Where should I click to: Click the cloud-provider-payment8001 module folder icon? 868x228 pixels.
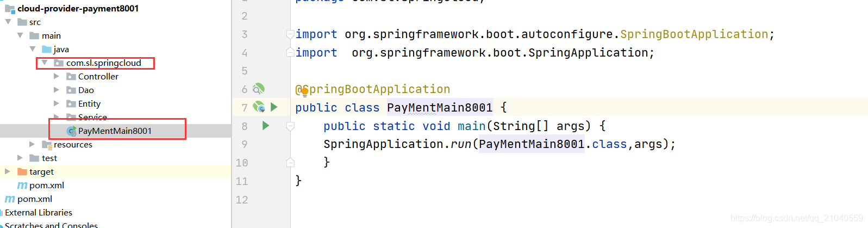[x=10, y=8]
